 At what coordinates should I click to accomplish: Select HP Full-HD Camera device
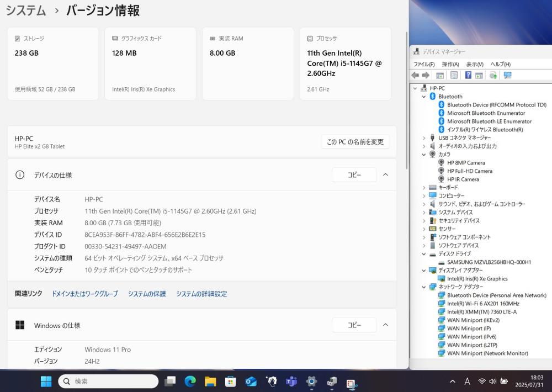tap(470, 171)
